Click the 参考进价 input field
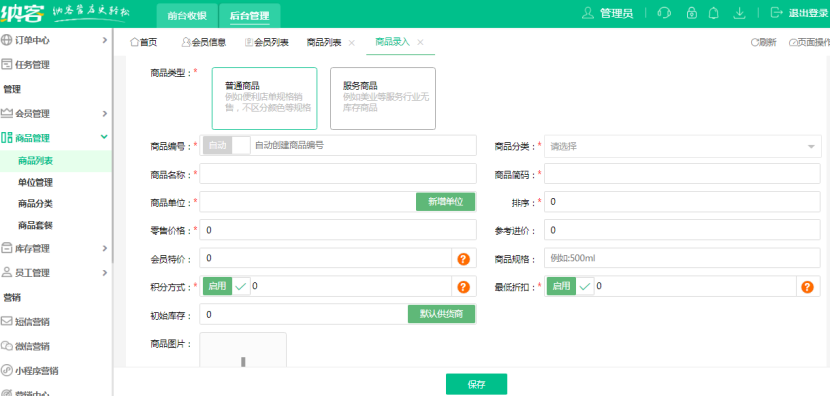831x397 pixels. pyautogui.click(x=683, y=230)
